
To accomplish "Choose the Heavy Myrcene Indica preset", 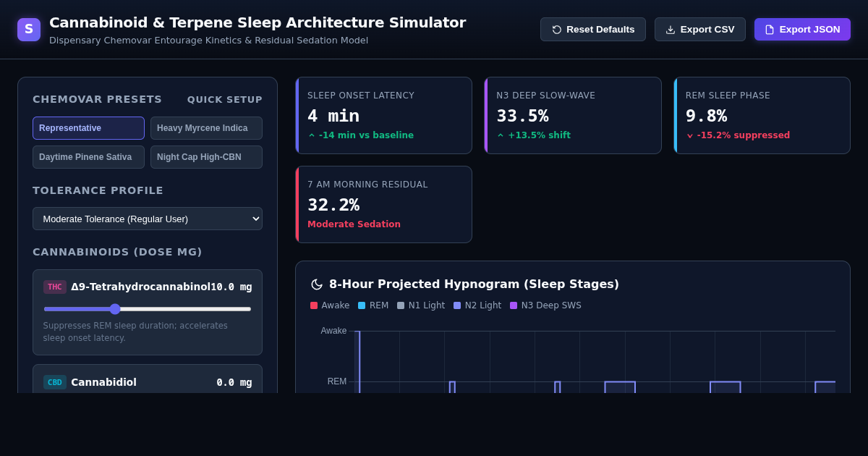I will pos(206,128).
